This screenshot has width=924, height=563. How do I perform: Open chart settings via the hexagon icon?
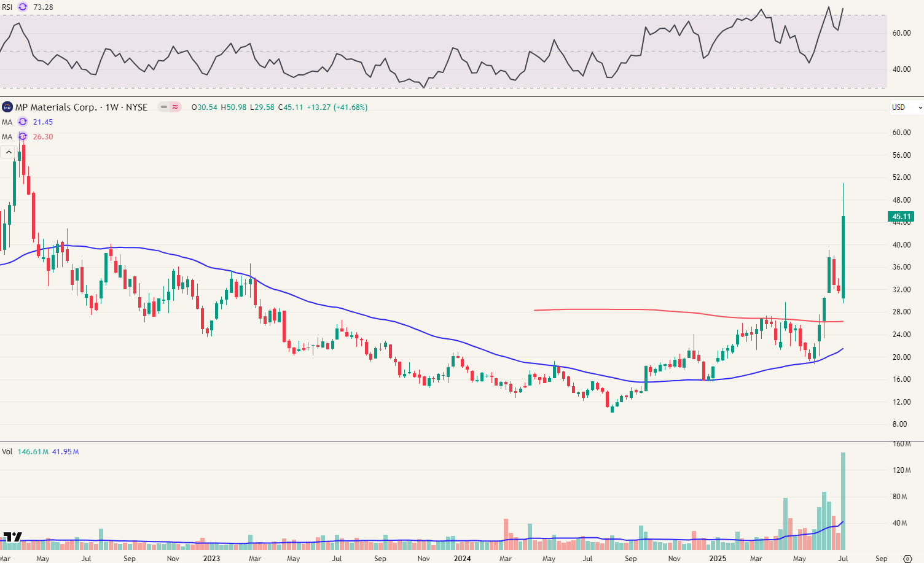908,558
